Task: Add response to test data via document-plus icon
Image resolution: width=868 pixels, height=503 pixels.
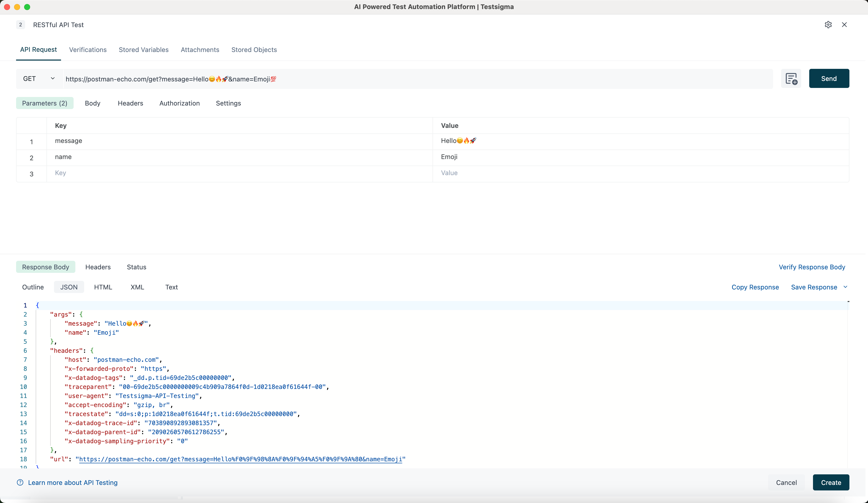Action: pyautogui.click(x=791, y=79)
